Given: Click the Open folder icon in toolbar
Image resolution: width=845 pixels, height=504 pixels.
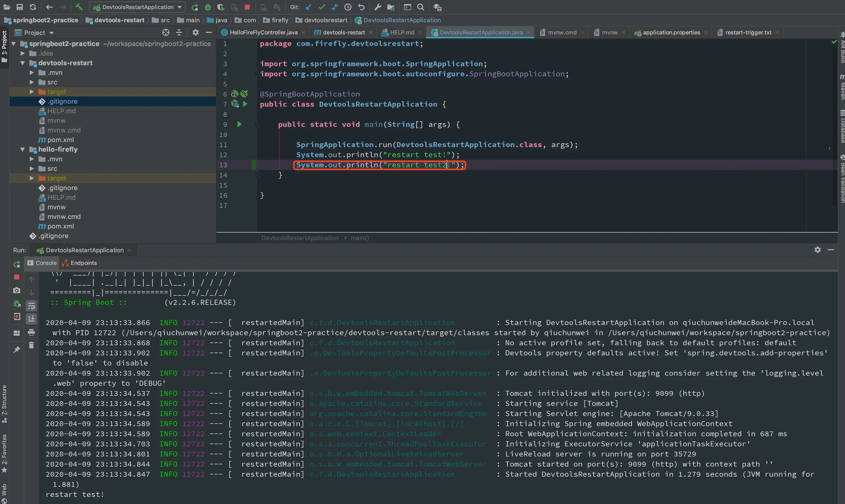Looking at the screenshot, I should point(6,7).
